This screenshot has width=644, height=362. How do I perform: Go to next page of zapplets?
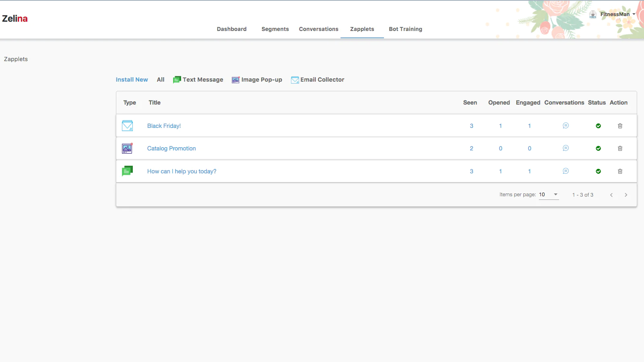pos(626,195)
